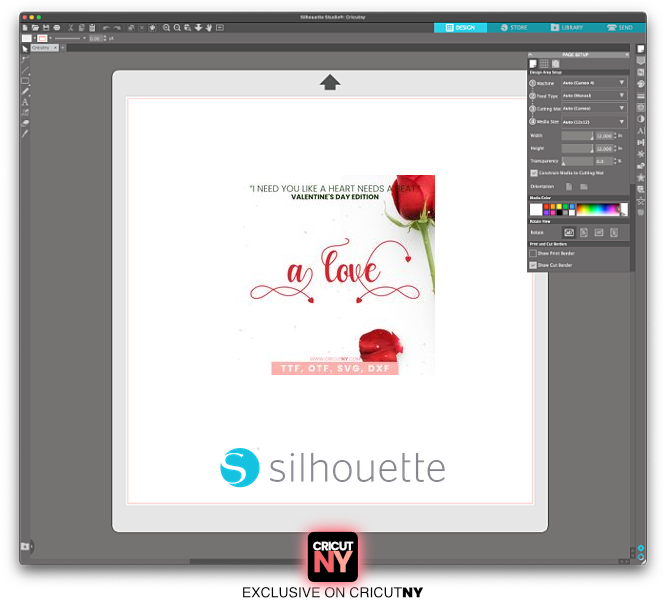Open the Media Size dropdown

coord(594,122)
